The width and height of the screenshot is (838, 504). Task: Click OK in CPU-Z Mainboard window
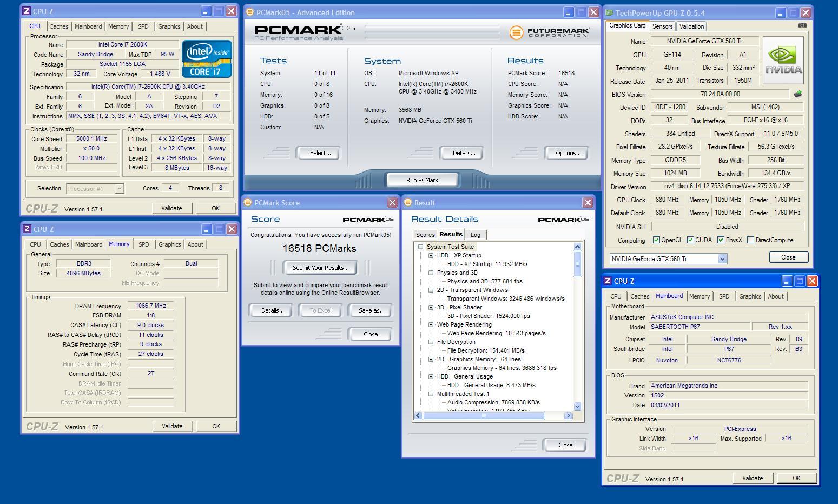tap(796, 478)
